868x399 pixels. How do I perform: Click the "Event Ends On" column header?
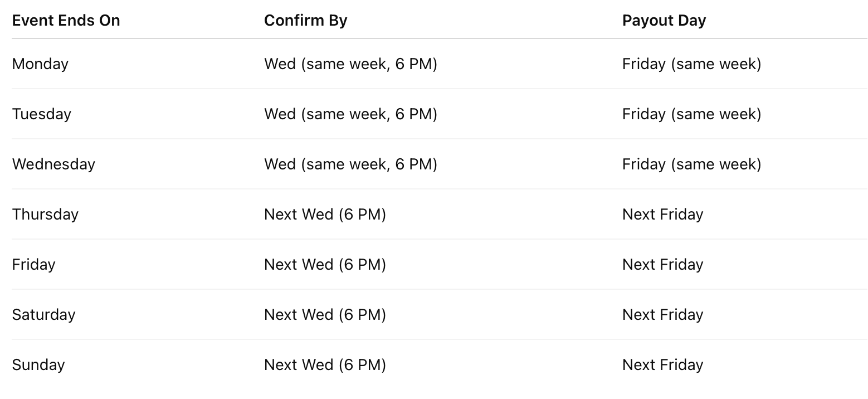tap(66, 21)
